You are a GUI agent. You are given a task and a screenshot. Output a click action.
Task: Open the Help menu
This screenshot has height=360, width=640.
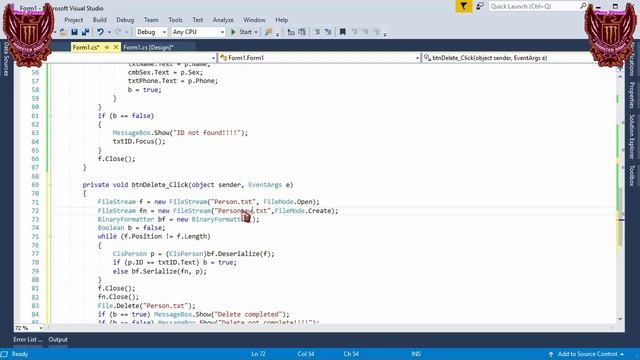point(282,20)
